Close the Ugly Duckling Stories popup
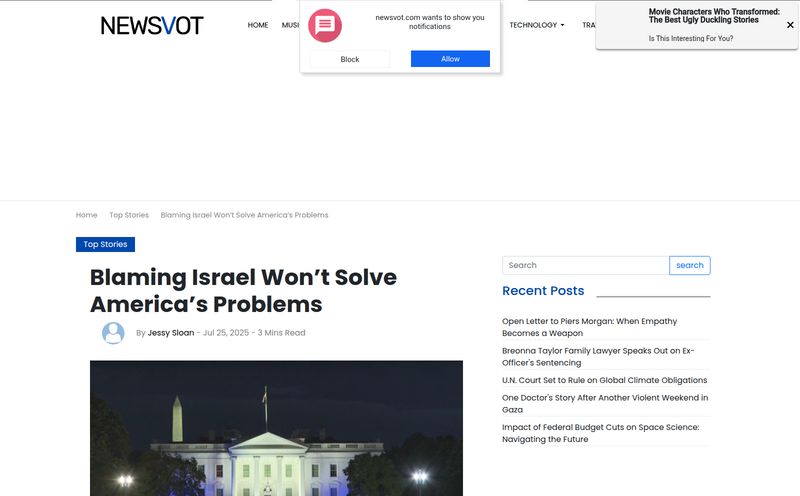This screenshot has width=800, height=496. coord(790,25)
